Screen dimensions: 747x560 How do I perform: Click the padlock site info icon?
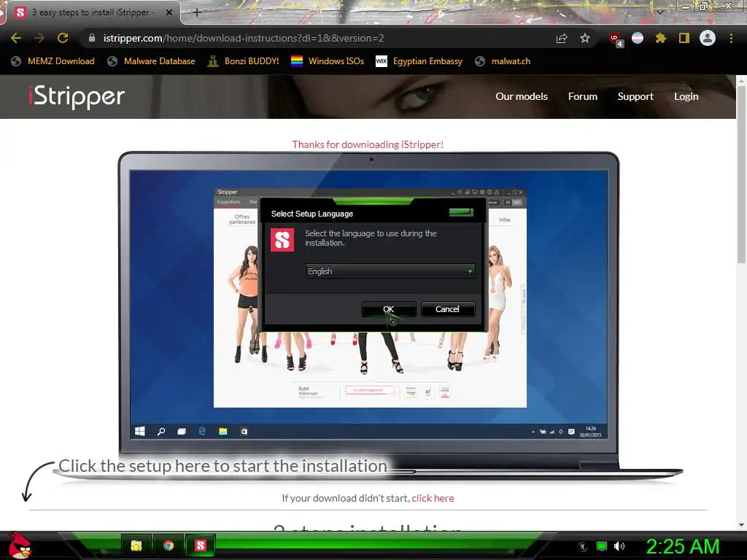pyautogui.click(x=92, y=38)
